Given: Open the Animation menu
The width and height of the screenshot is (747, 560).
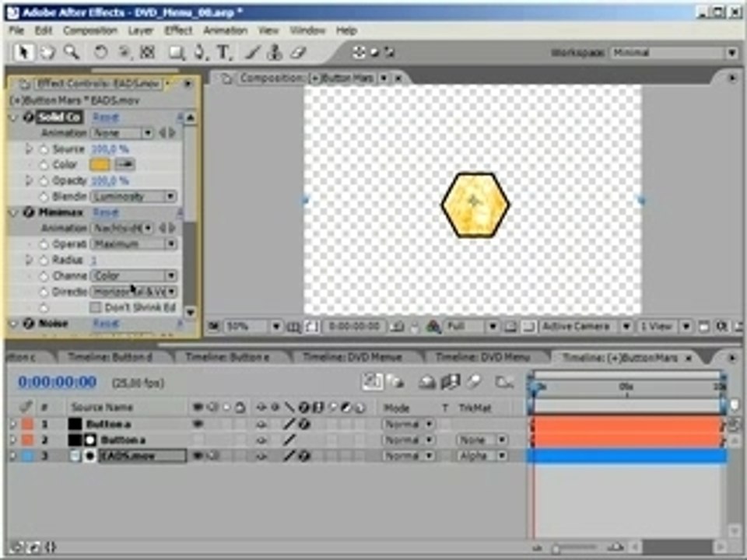Looking at the screenshot, I should click(x=225, y=30).
